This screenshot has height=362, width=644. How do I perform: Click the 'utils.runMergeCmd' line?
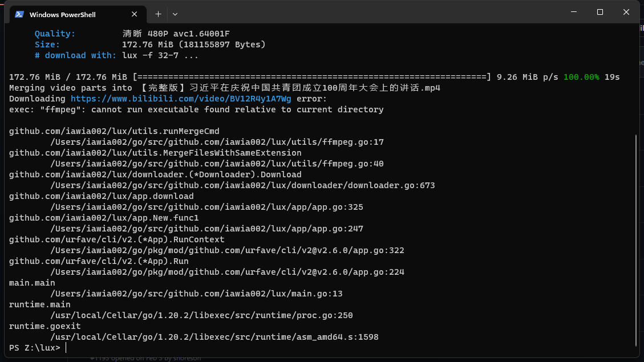[114, 131]
